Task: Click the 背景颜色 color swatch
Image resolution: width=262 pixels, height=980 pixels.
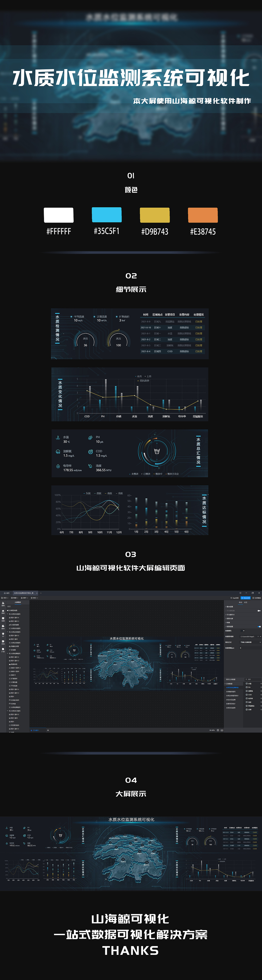Action: (x=242, y=631)
